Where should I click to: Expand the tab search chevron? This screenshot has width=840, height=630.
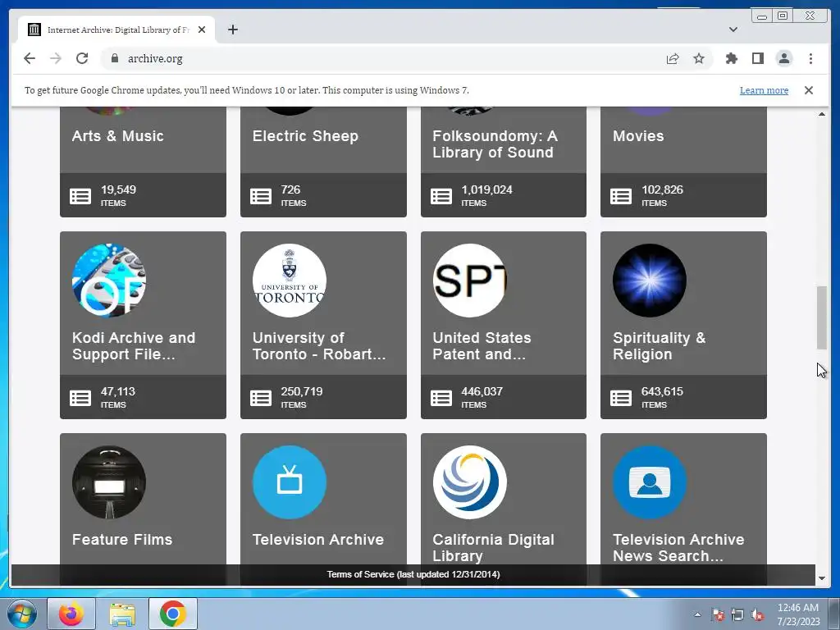tap(733, 30)
